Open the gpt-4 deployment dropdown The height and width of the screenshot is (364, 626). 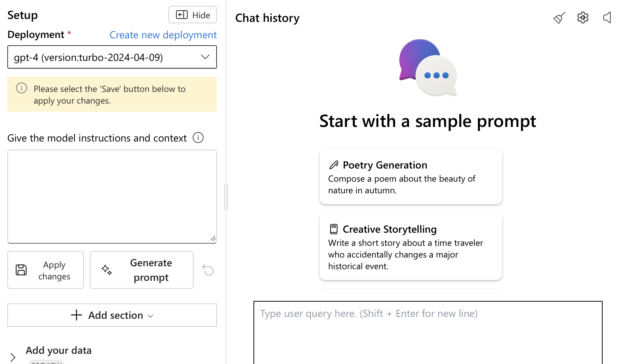112,57
